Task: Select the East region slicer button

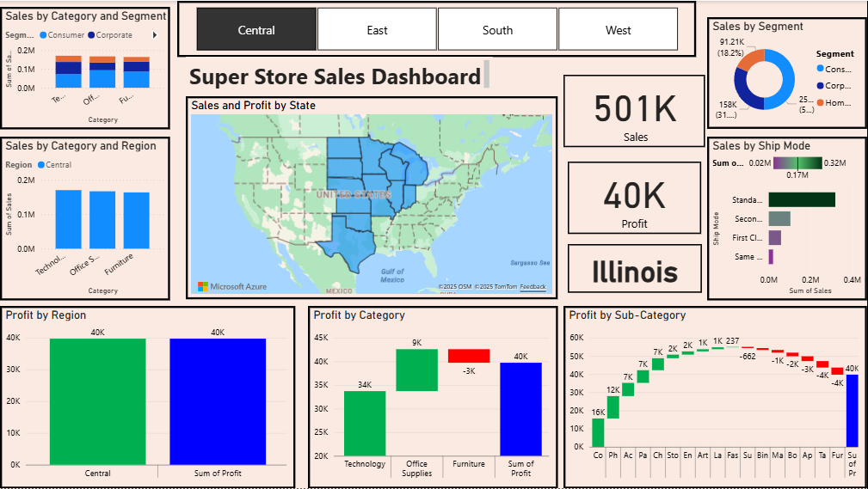Action: 377,30
